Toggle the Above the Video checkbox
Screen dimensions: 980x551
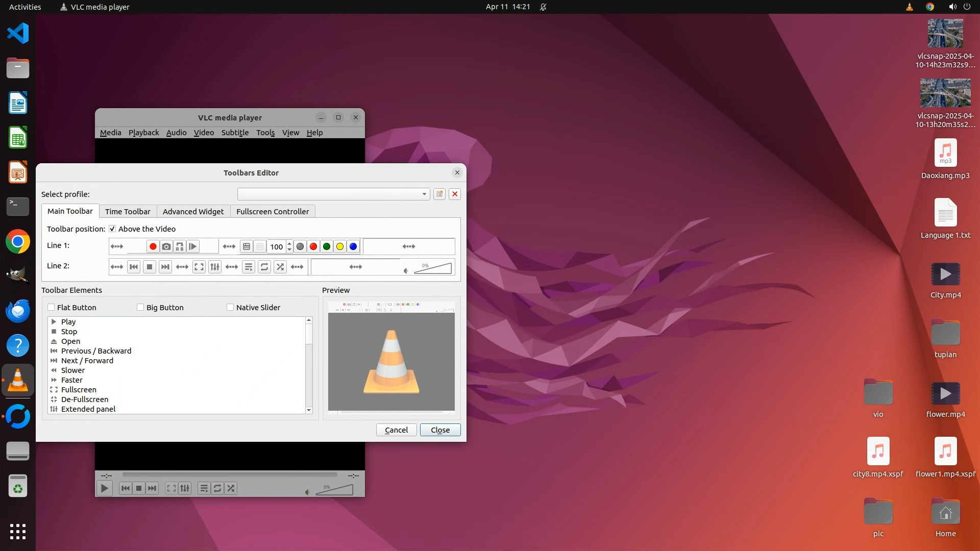click(x=112, y=229)
